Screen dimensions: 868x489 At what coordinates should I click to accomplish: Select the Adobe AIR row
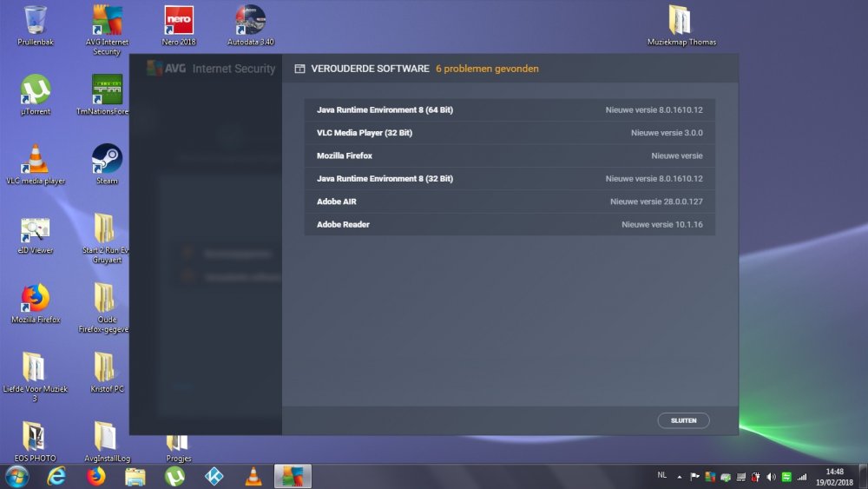click(510, 202)
